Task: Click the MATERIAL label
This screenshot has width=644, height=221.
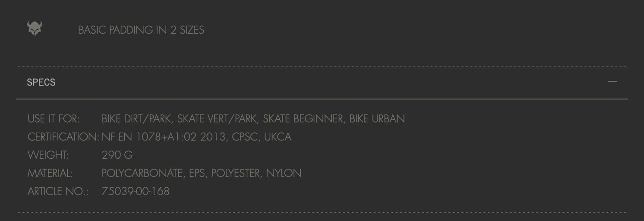Action: 50,173
